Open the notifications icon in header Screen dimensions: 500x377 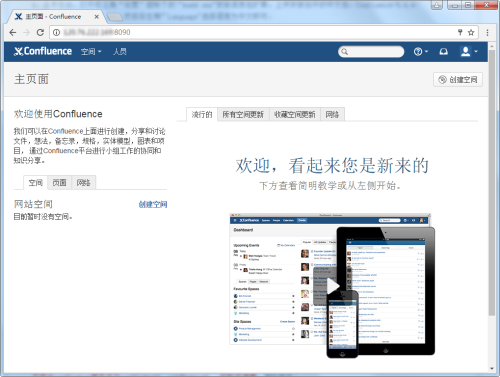click(443, 52)
